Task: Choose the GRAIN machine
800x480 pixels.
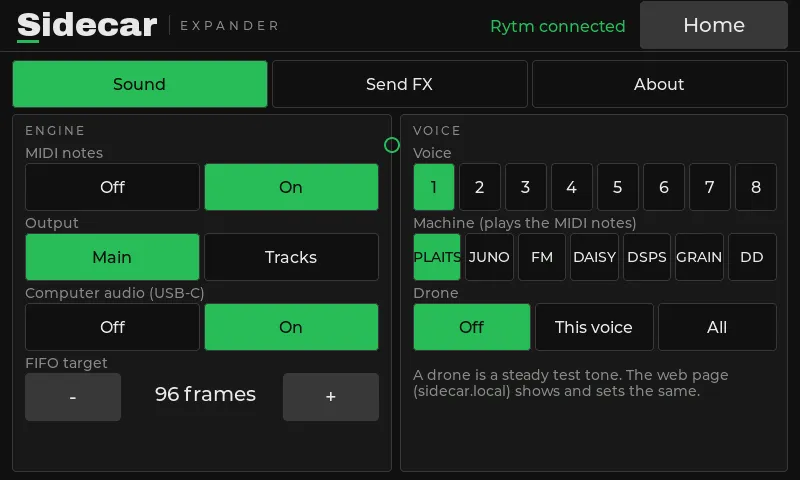Action: click(x=699, y=257)
